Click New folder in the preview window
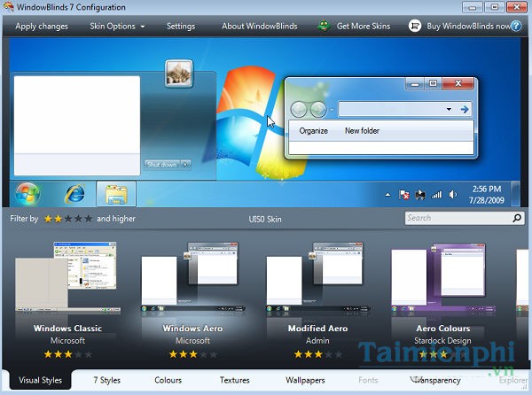The image size is (532, 395). coord(362,130)
